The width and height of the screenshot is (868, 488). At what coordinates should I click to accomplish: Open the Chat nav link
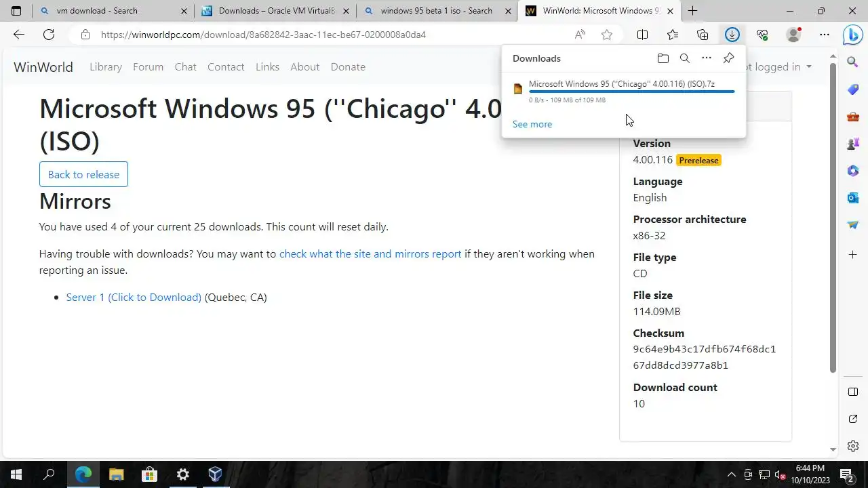[185, 66]
